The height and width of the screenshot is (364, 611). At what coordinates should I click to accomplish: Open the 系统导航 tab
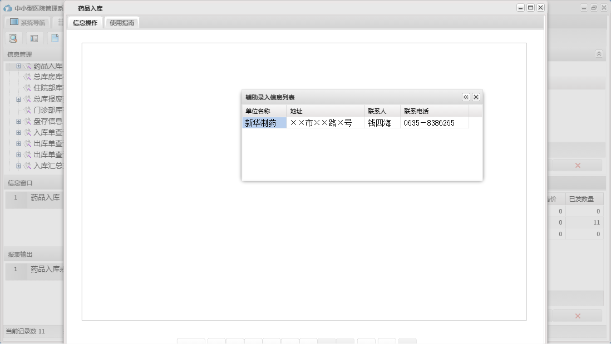[28, 23]
